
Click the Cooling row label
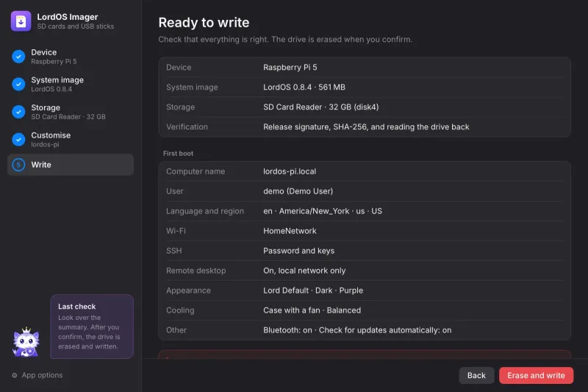tap(180, 310)
